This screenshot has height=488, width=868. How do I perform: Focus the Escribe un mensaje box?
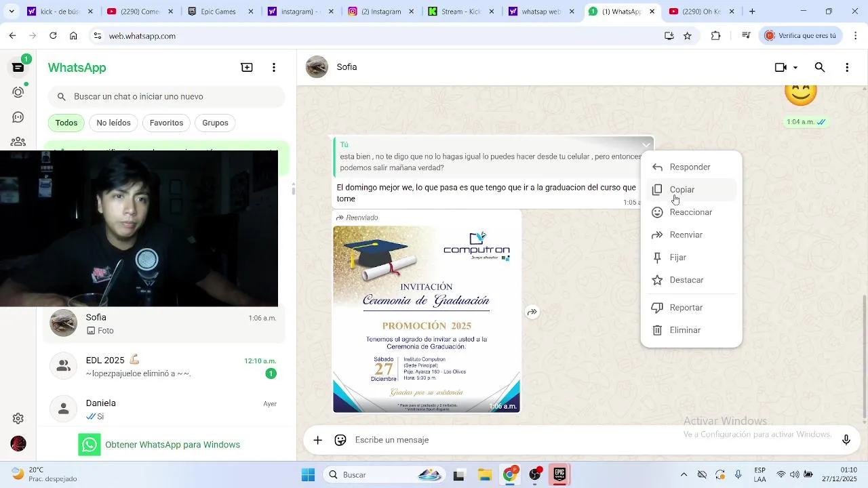tap(590, 440)
